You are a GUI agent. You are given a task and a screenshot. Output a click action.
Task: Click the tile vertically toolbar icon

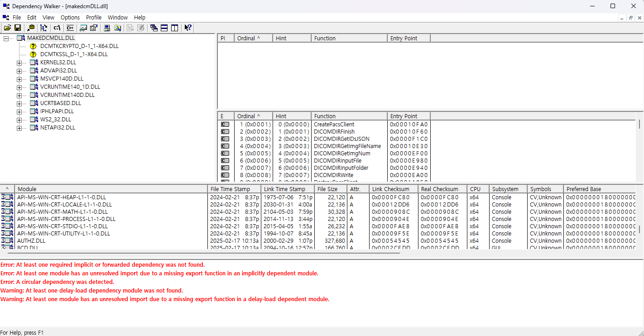tap(175, 28)
